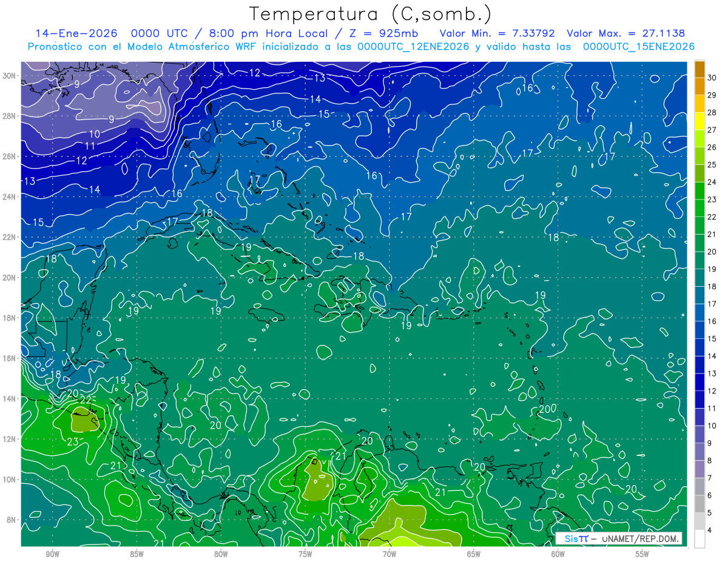Click the '80W' longitude axis label
This screenshot has width=728, height=562.
click(221, 554)
